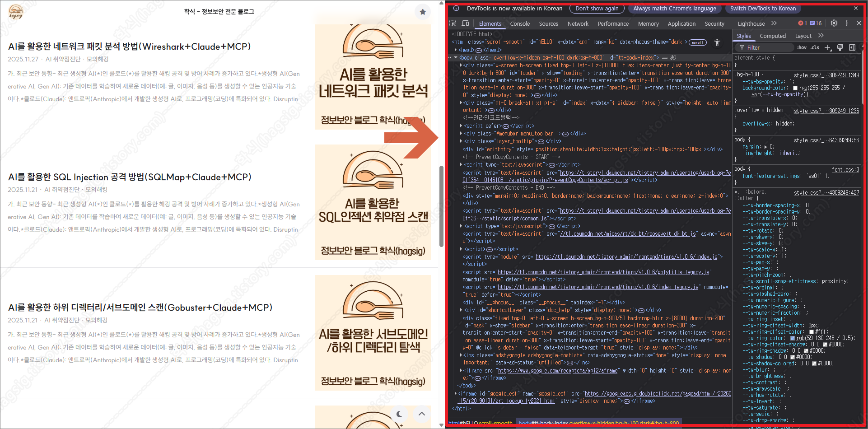Viewport: 868px width, 429px height.
Task: Collapse the body element node
Action: point(455,58)
